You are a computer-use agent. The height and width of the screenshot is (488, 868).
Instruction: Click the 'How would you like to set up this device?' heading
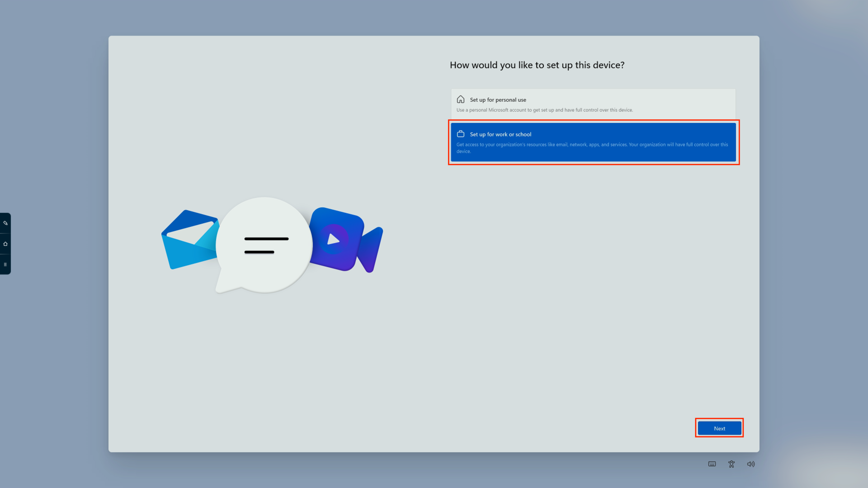[x=537, y=65]
